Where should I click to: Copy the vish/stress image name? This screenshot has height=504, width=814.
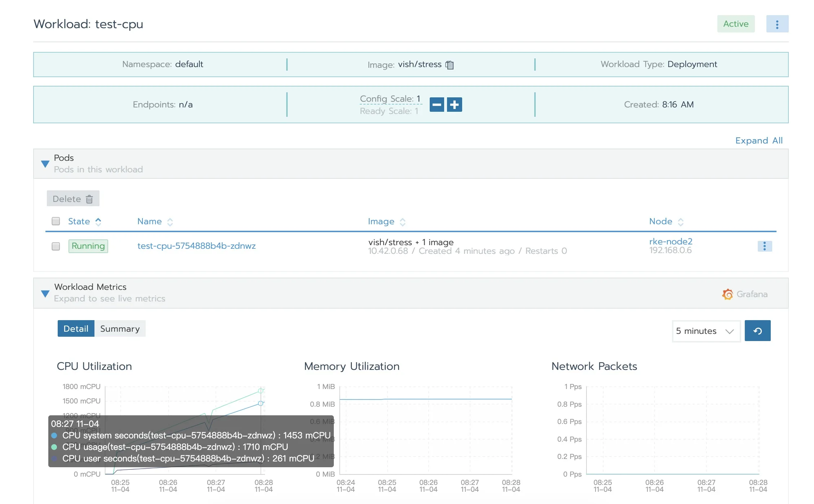point(450,65)
